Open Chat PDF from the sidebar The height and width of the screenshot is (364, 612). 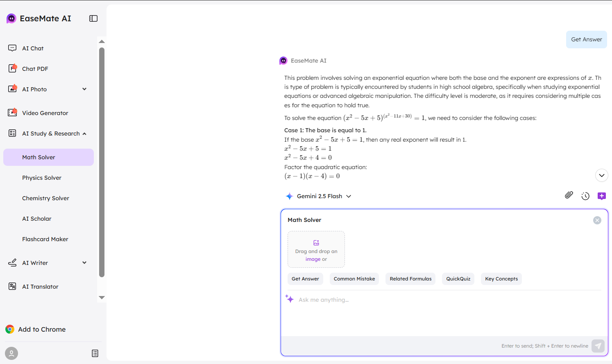coord(35,69)
